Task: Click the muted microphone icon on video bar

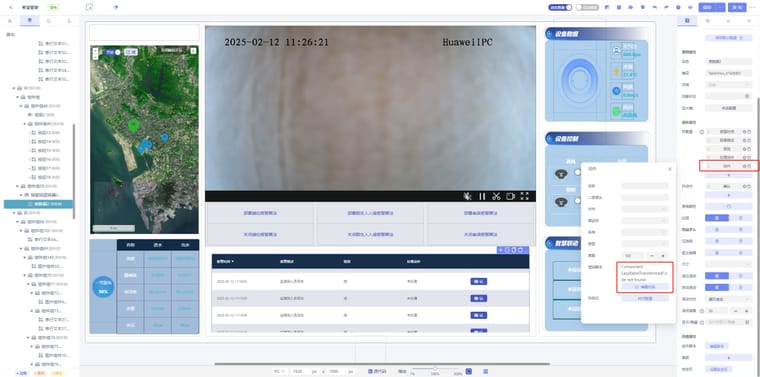Action: (468, 196)
